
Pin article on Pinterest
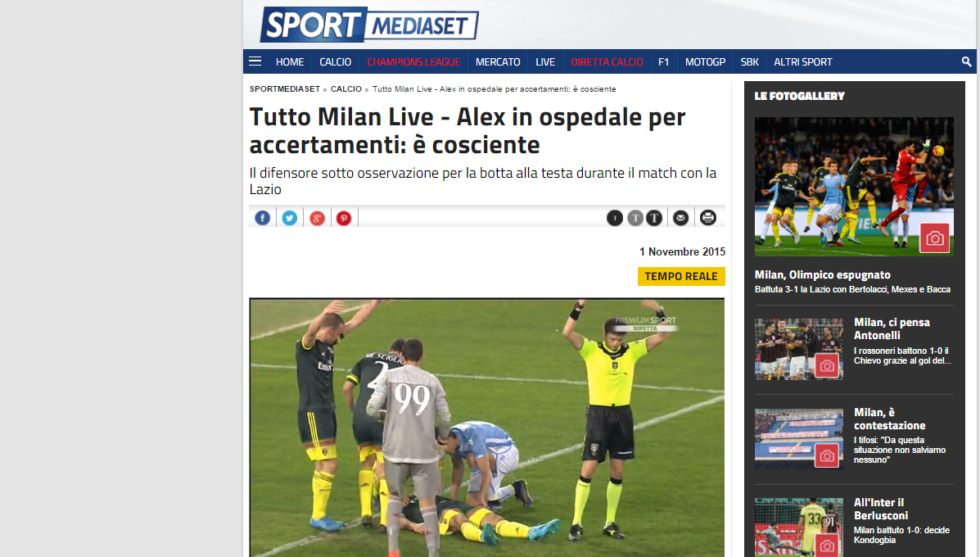pyautogui.click(x=344, y=218)
